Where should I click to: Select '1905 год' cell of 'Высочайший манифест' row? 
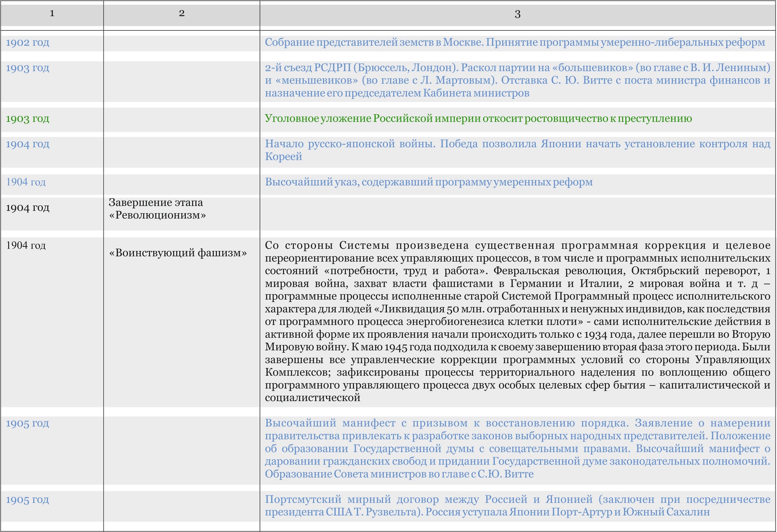pos(28,423)
